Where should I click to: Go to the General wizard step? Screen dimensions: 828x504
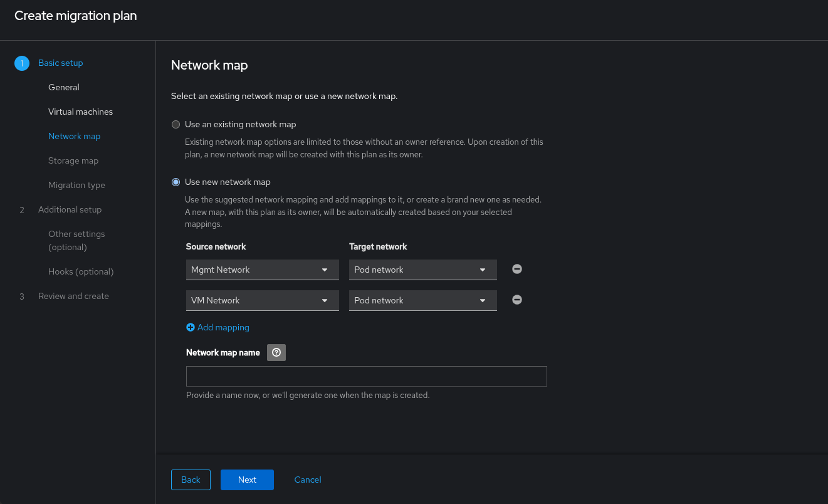point(64,87)
